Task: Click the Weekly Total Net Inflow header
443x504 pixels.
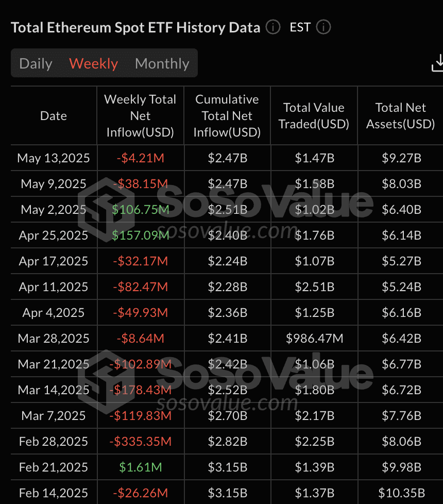Action: click(x=140, y=116)
